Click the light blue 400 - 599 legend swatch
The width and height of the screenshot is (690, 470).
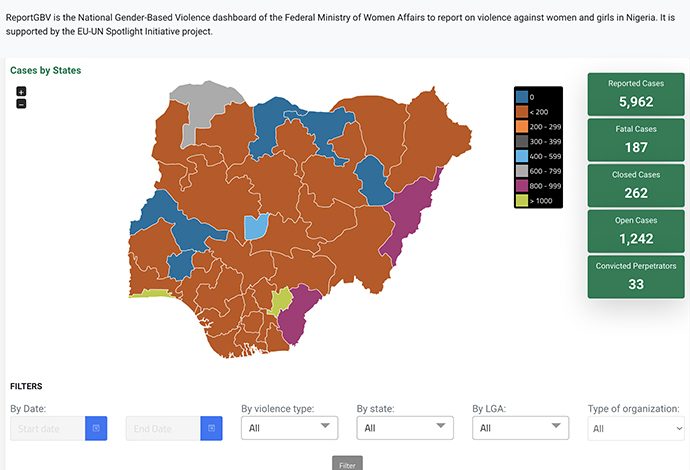pos(523,157)
